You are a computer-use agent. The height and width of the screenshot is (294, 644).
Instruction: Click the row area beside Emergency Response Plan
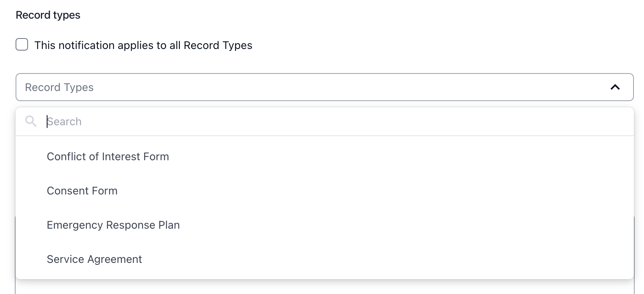(389, 225)
